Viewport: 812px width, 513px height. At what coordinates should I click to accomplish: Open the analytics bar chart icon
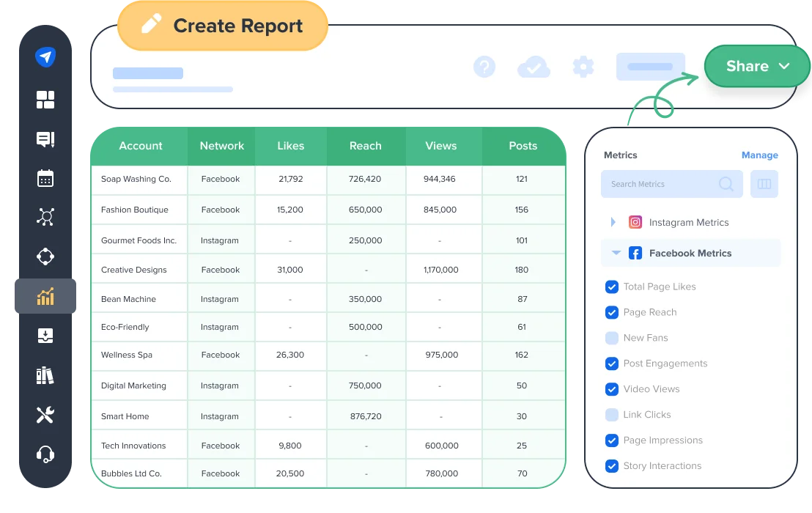(45, 297)
